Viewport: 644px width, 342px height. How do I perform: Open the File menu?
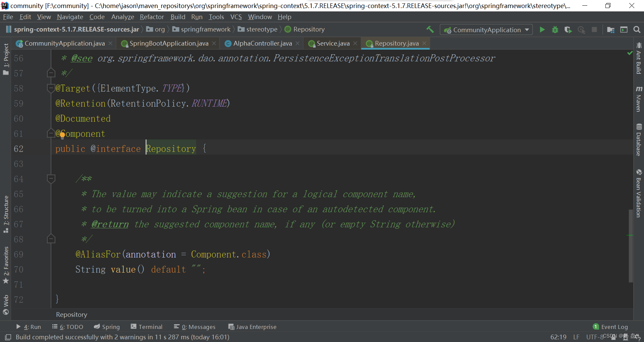tap(8, 17)
